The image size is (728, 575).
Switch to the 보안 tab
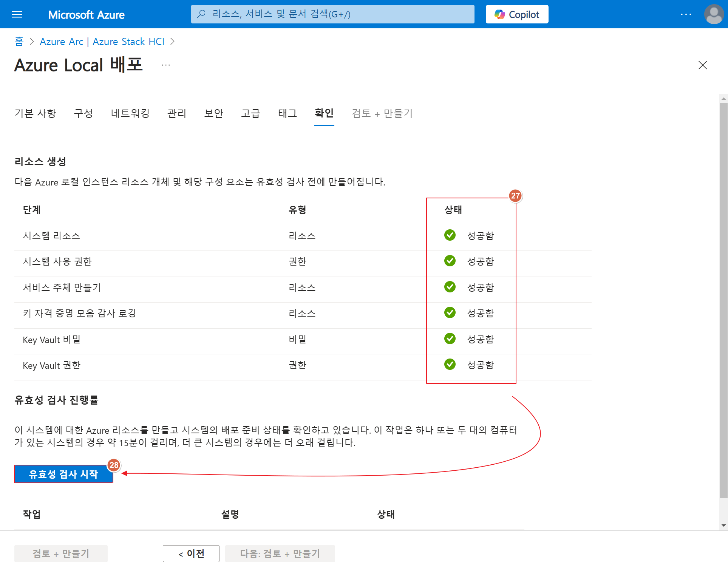point(214,113)
